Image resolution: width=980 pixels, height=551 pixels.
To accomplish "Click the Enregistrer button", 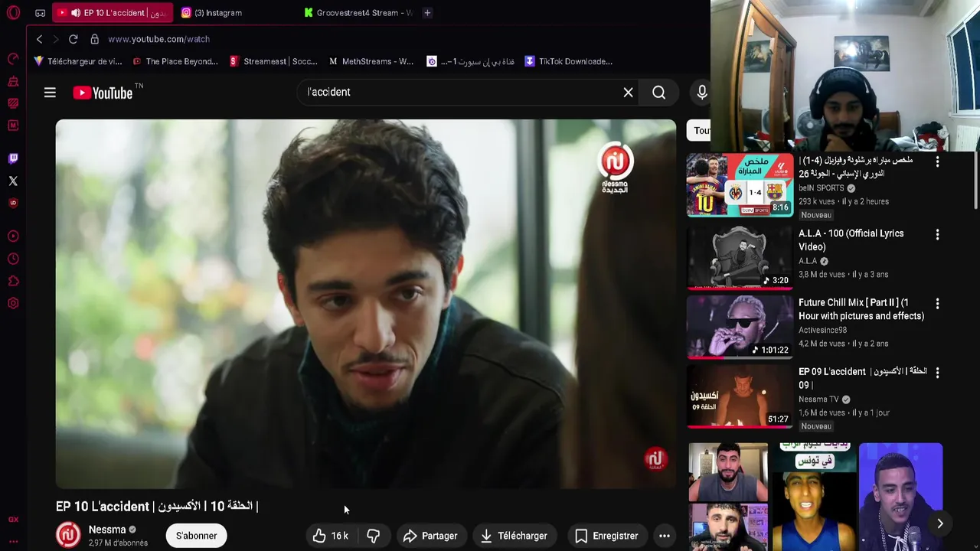I will coord(606,536).
